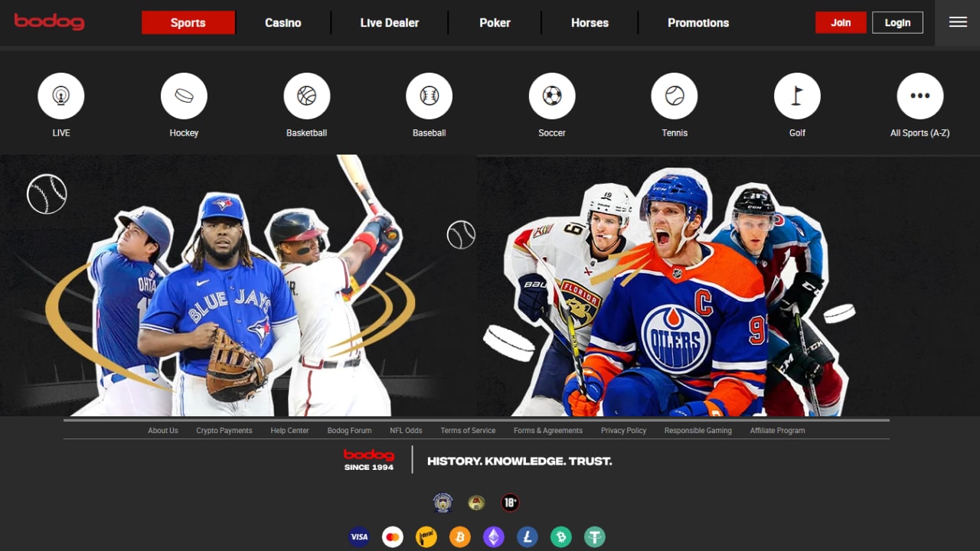
Task: Open the Forms & Agreements link
Action: 548,430
